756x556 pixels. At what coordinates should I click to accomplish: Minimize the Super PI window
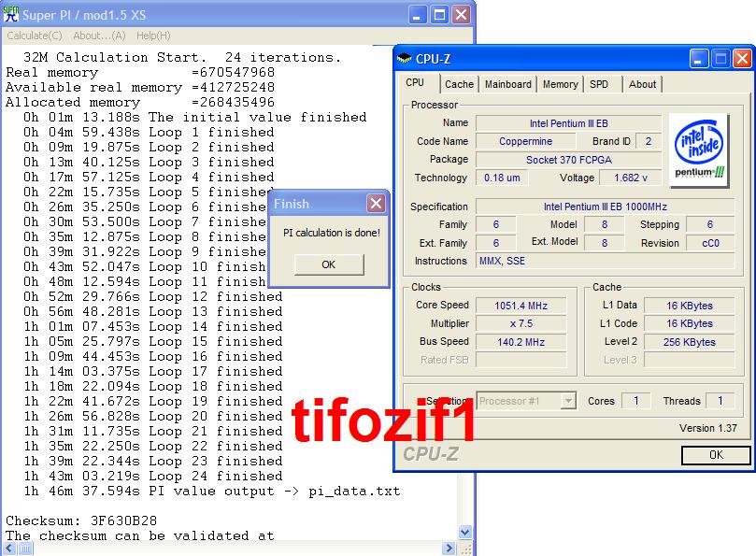pyautogui.click(x=418, y=14)
